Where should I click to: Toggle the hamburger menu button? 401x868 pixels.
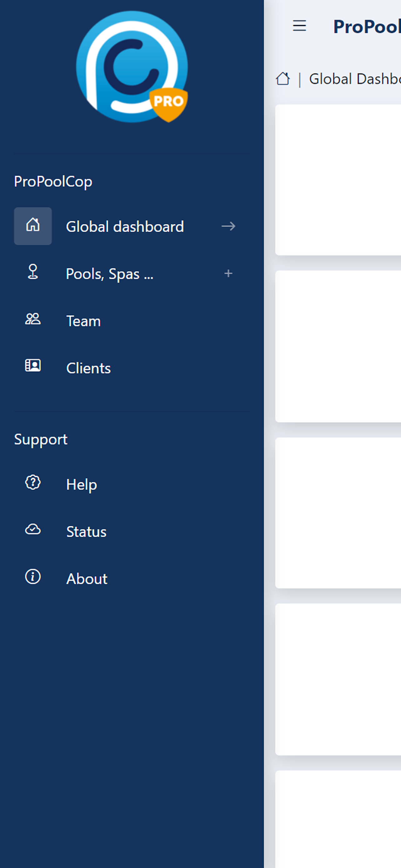click(299, 26)
